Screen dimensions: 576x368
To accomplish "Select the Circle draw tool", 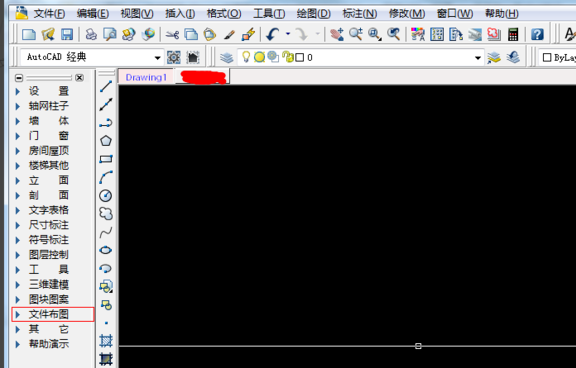I will pyautogui.click(x=106, y=195).
